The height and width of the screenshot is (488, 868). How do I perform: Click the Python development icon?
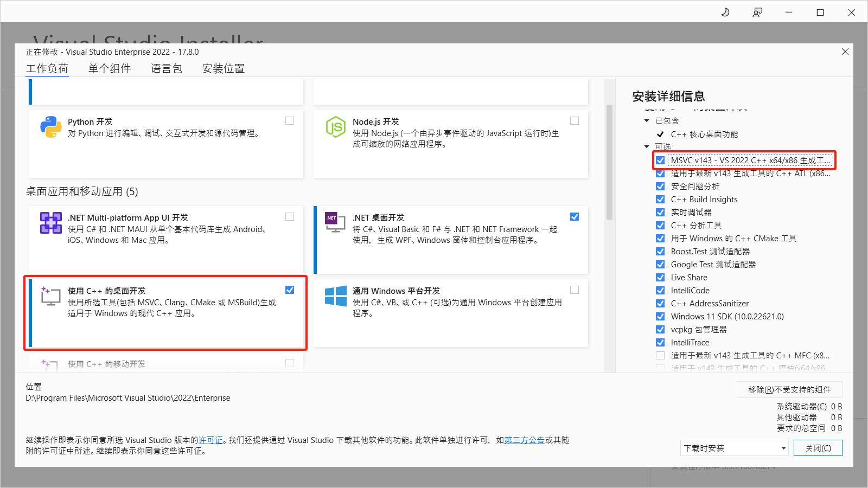click(x=51, y=127)
